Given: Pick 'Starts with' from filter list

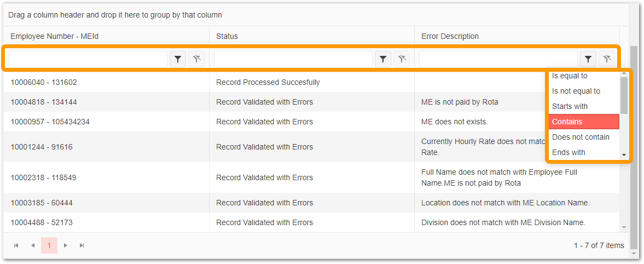Looking at the screenshot, I should 570,106.
